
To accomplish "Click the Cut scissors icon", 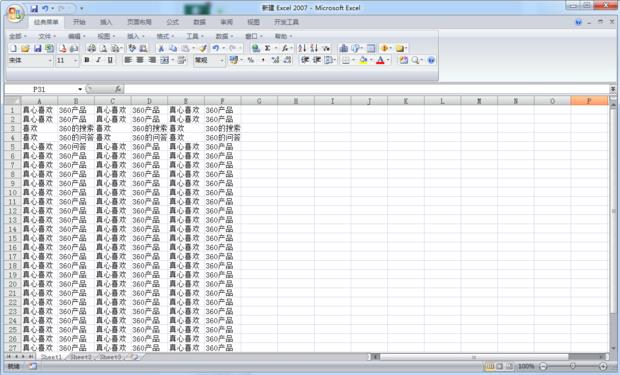I will 161,48.
